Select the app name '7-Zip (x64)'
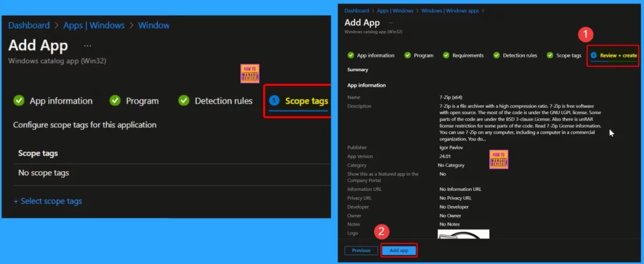The width and height of the screenshot is (644, 264). [x=452, y=98]
